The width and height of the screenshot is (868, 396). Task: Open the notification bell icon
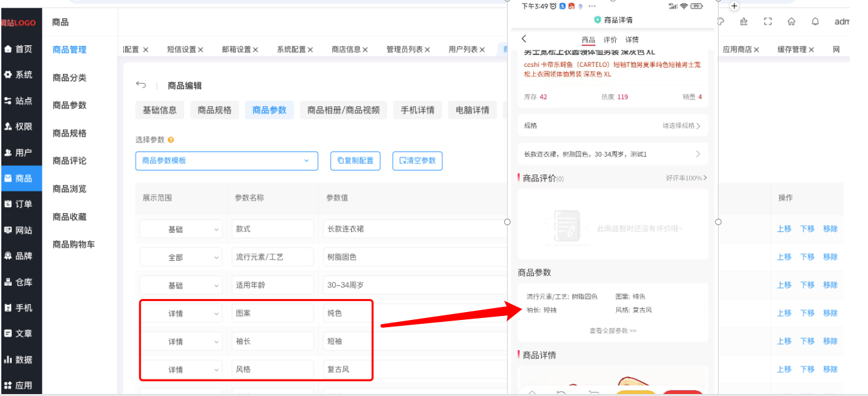(x=815, y=22)
